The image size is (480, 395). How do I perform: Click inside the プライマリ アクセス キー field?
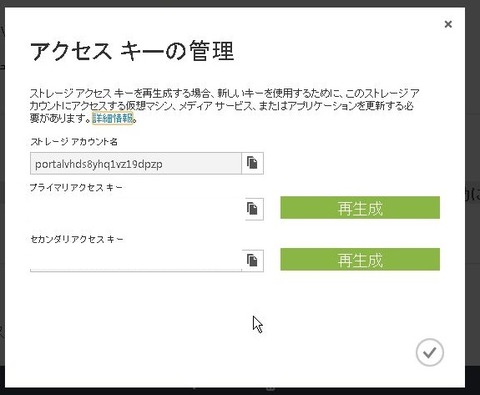tap(136, 209)
